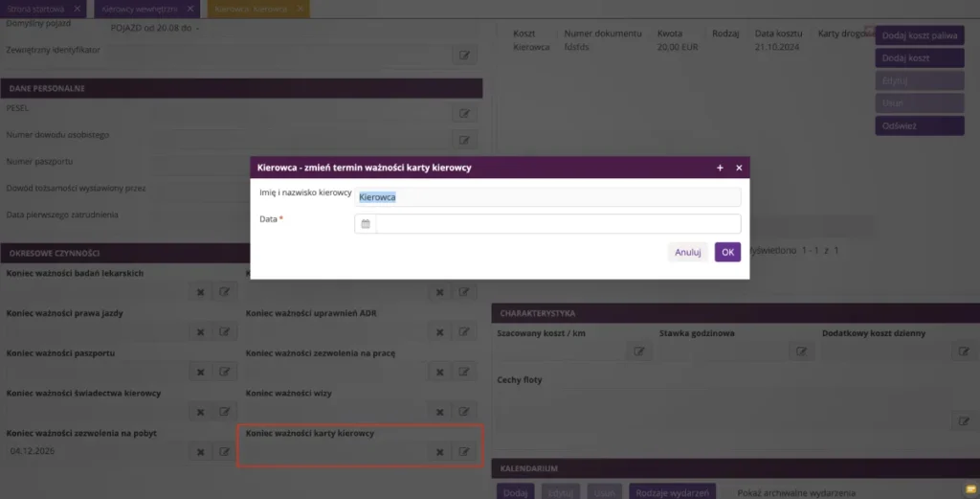Clear Koniec ważności karty kierowcy date
980x499 pixels.
click(x=440, y=451)
